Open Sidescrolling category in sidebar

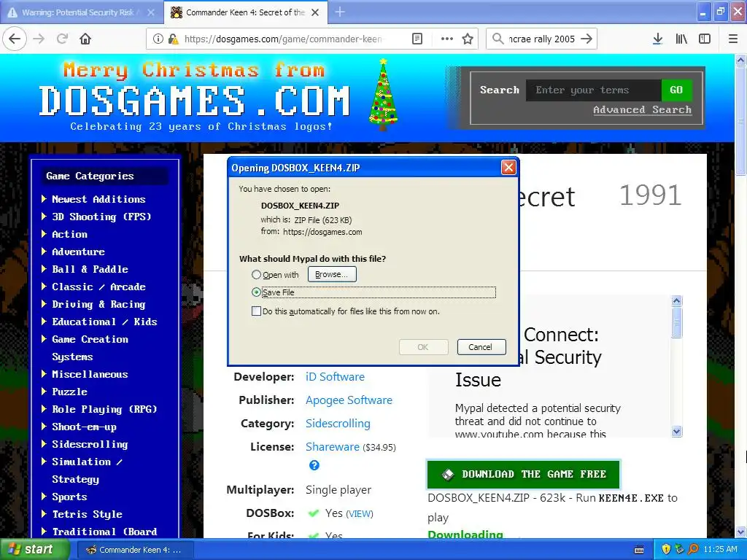coord(90,444)
